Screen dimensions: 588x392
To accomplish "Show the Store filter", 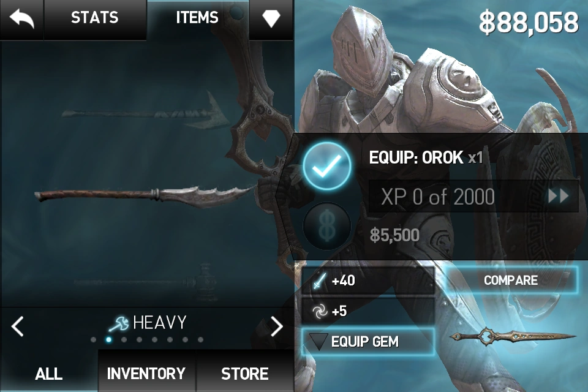I will [245, 373].
